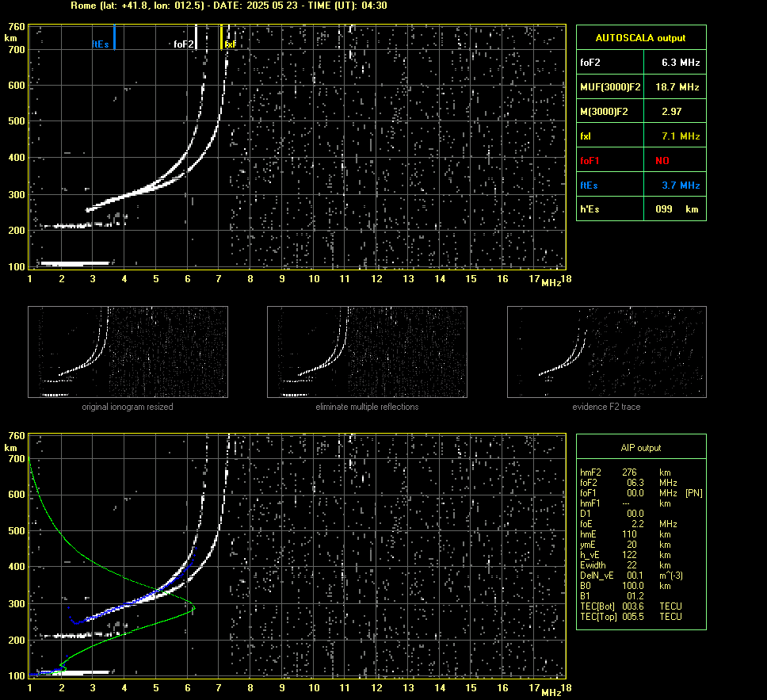Click the 760 km label on top ionogram

point(17,27)
